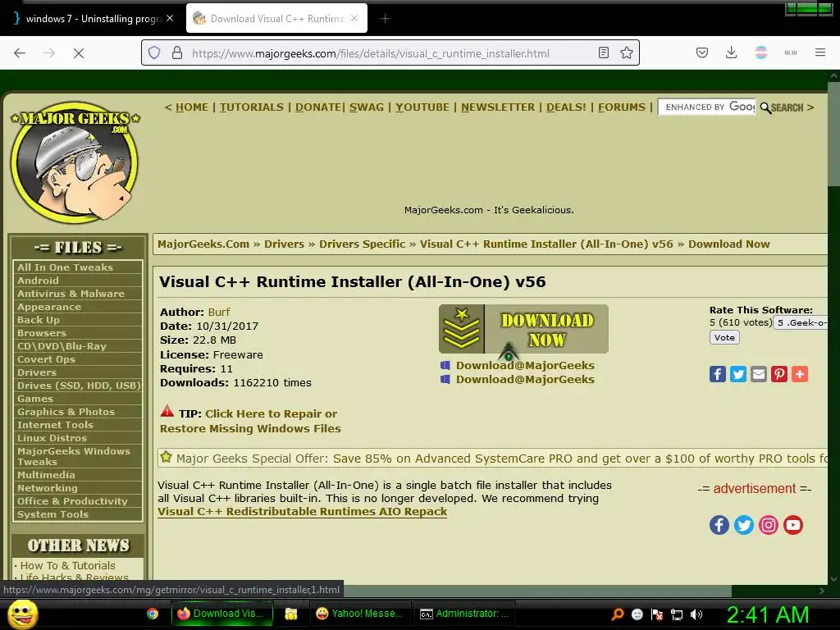840x630 pixels.
Task: Select the 'Download Visual C++ Runtime' tab
Action: (276, 19)
